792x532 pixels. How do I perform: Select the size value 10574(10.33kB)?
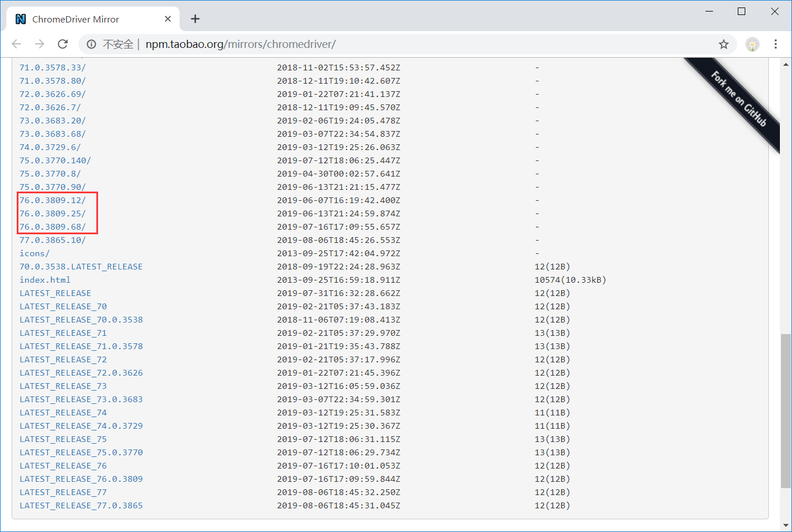tap(570, 280)
